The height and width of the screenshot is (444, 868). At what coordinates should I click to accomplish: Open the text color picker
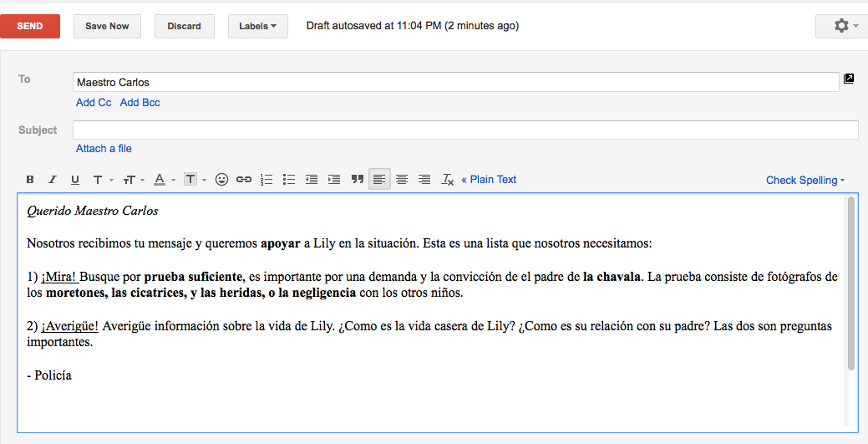(164, 180)
